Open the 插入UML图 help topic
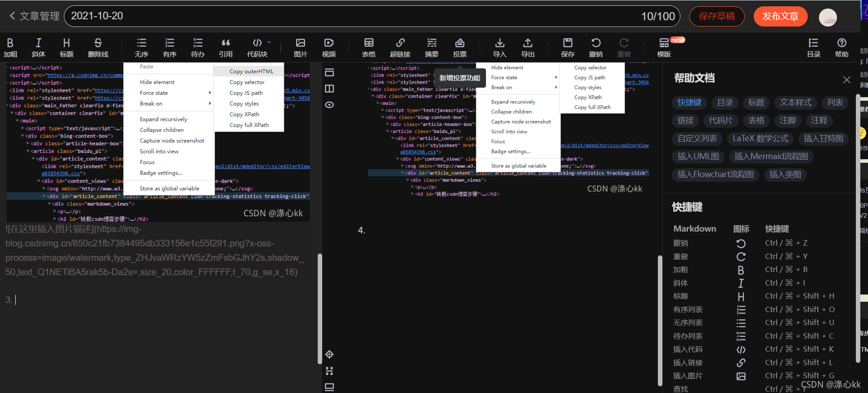 click(698, 156)
